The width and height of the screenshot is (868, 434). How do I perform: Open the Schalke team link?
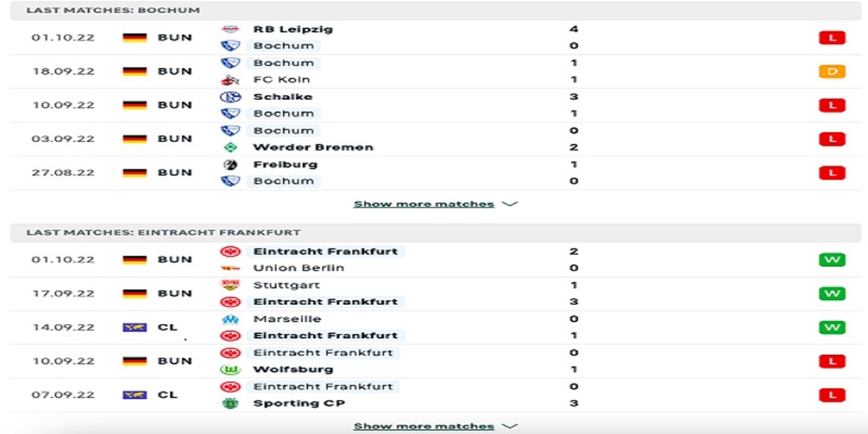282,97
